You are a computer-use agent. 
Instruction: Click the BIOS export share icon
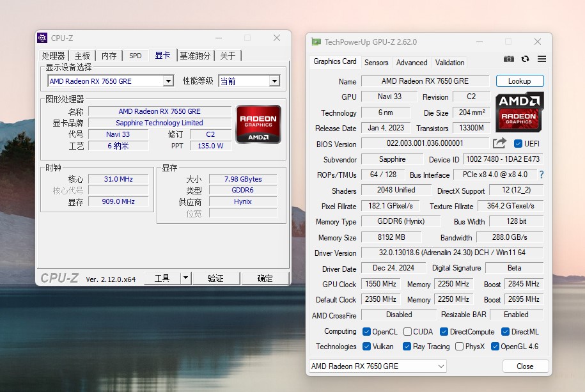click(x=499, y=143)
